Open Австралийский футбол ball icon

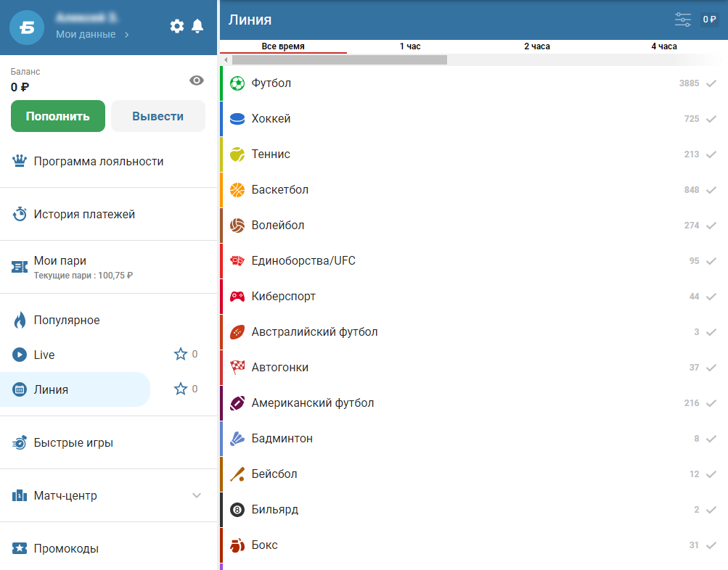237,332
